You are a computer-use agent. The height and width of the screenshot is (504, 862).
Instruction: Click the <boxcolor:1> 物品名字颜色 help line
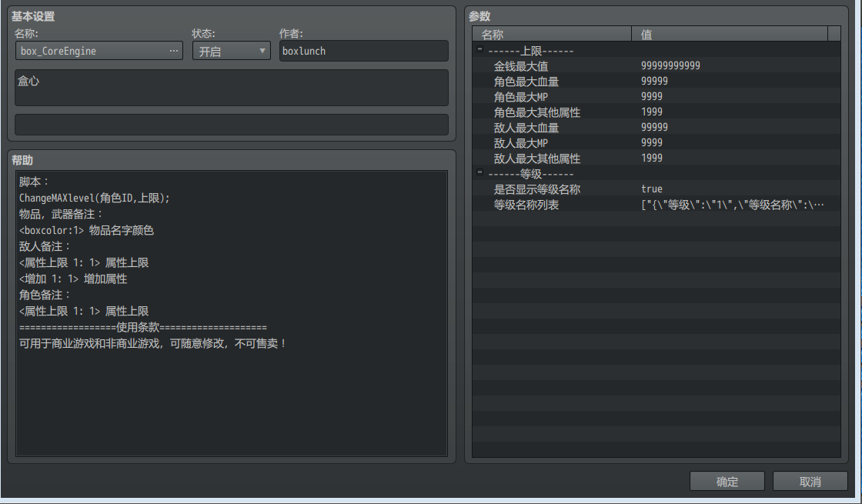(86, 230)
